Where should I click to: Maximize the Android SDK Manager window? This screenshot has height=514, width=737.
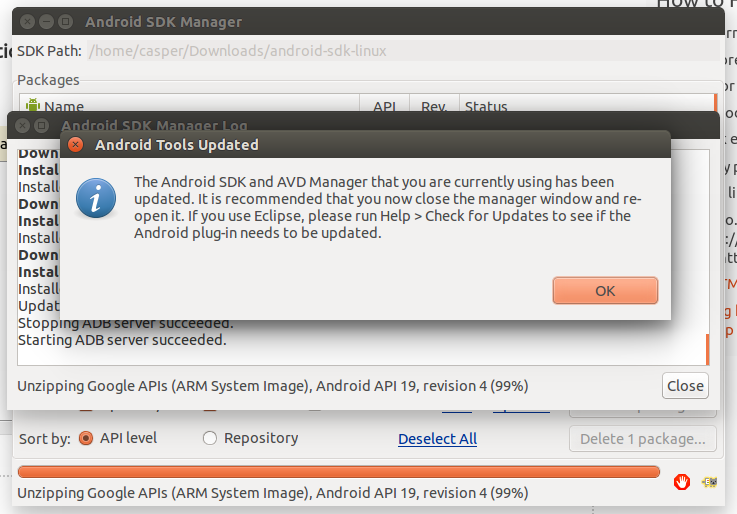pyautogui.click(x=65, y=21)
